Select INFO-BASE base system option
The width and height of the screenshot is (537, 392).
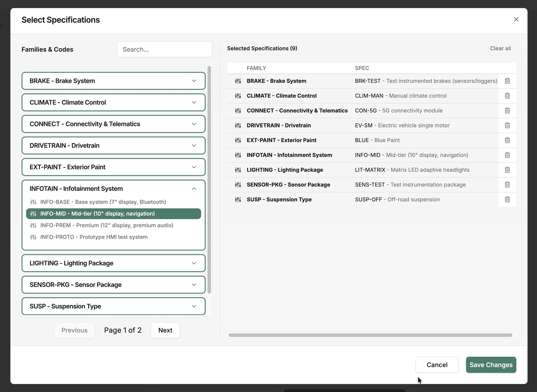[113, 202]
